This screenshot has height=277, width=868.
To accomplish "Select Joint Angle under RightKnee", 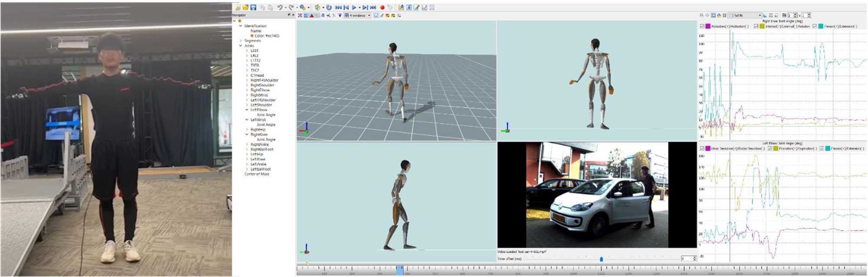I will 266,140.
